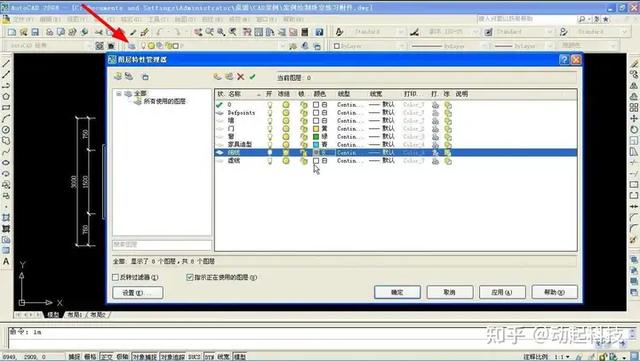The width and height of the screenshot is (640, 361).
Task: Click the 名称 column header
Action: [x=234, y=94]
